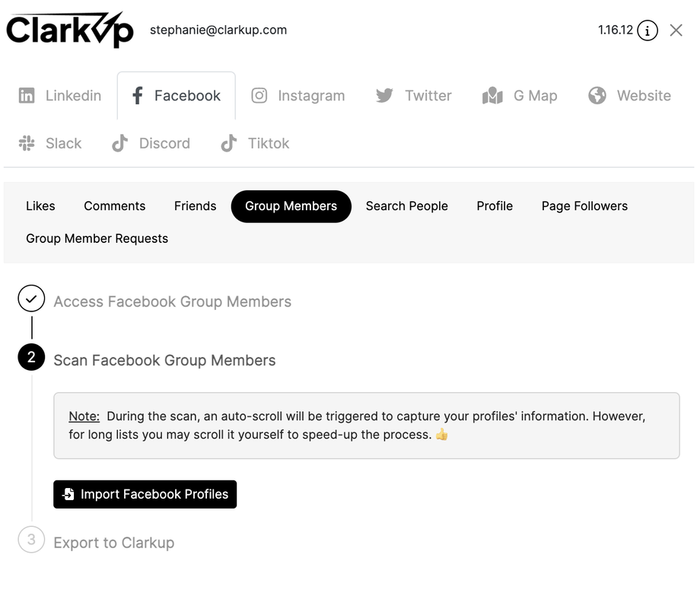Image resolution: width=700 pixels, height=606 pixels.
Task: Select the Slack logo icon
Action: 27,143
